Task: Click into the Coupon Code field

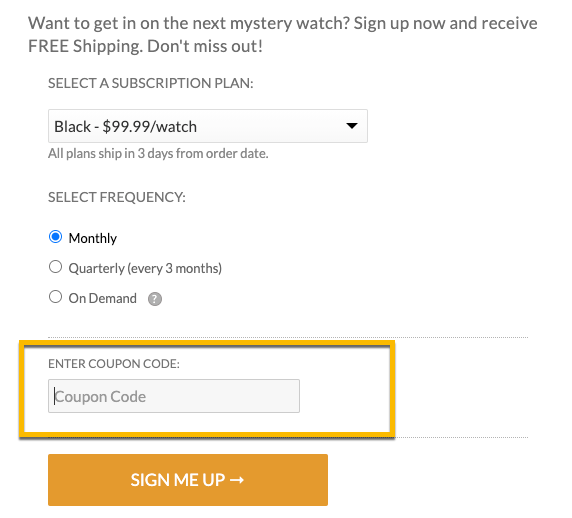Action: [x=174, y=396]
